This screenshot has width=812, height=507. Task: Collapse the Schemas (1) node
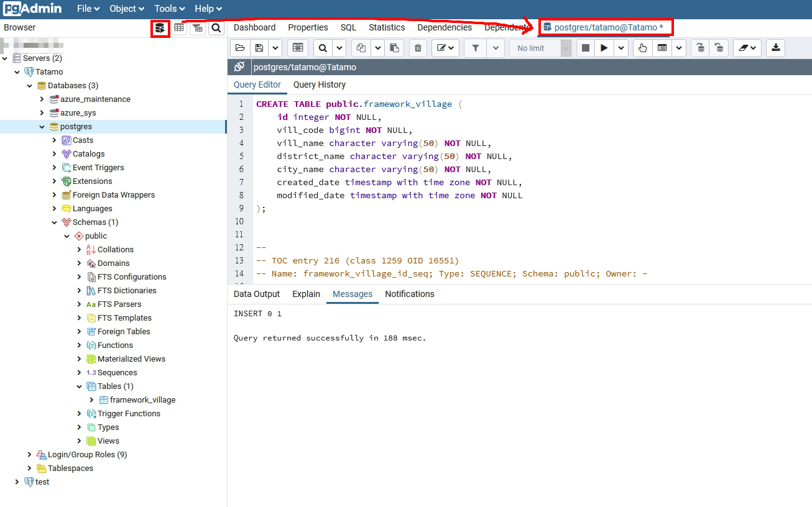coord(55,222)
